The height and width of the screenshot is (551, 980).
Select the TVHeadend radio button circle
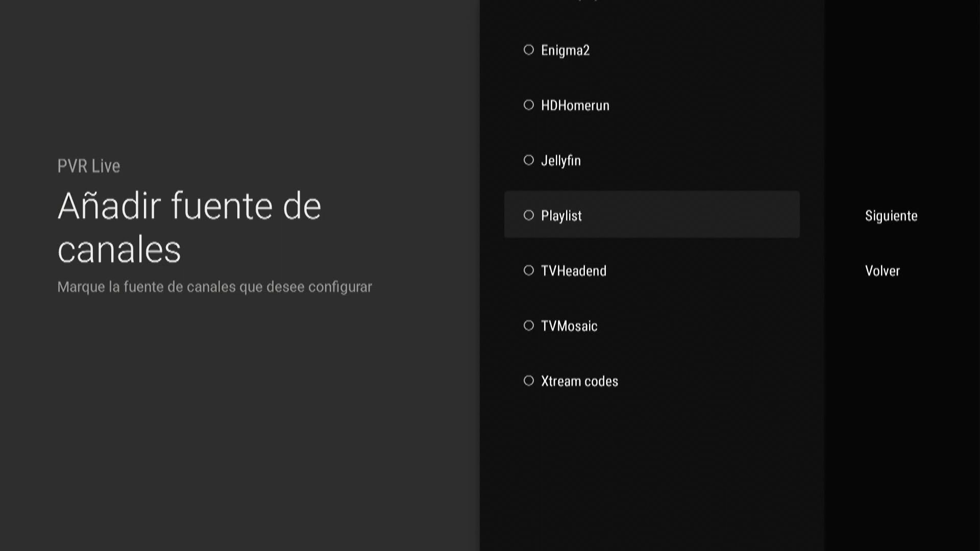click(x=529, y=270)
